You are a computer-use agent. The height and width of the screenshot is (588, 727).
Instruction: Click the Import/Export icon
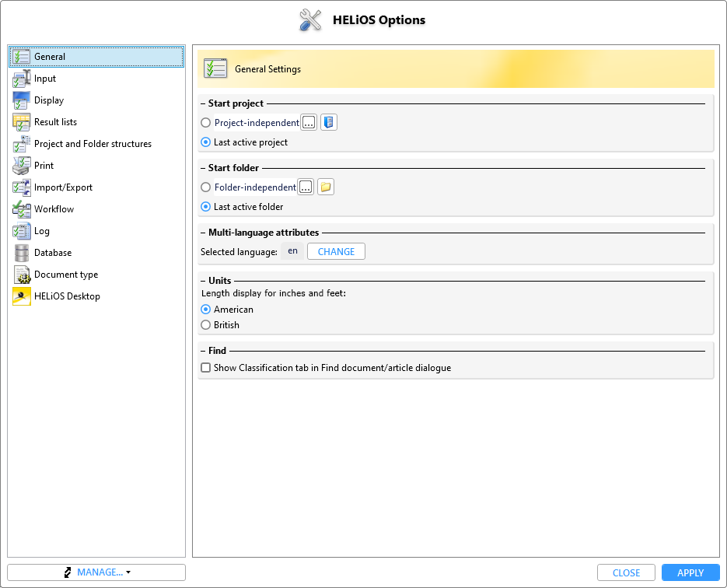pyautogui.click(x=21, y=187)
